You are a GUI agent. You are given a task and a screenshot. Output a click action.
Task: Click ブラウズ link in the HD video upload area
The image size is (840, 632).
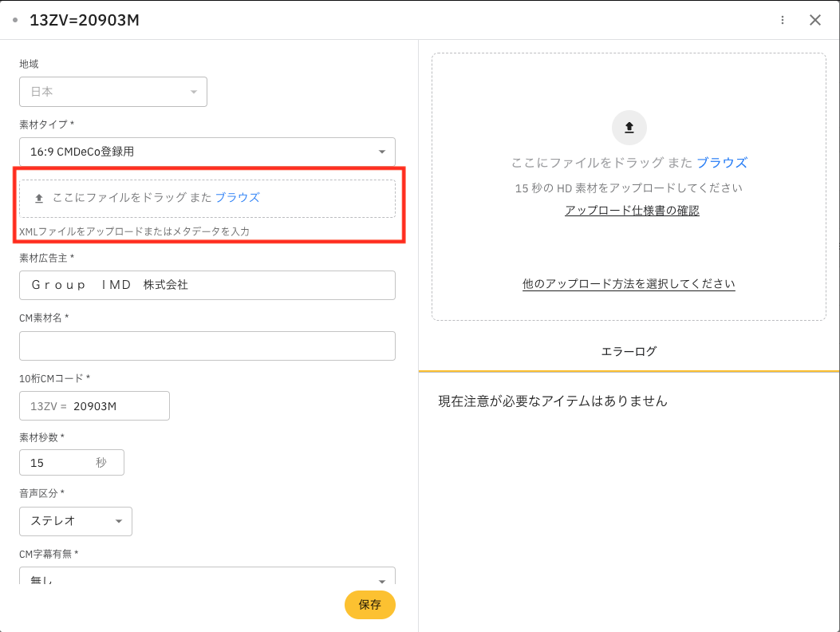pos(721,163)
